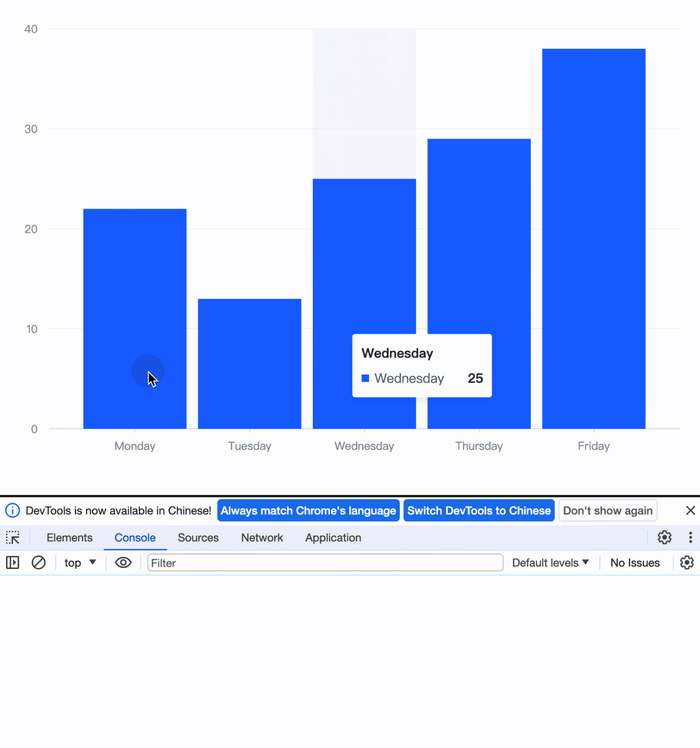Click the Friday bar in the chart
Screen dimensions: 700x748
pyautogui.click(x=593, y=239)
